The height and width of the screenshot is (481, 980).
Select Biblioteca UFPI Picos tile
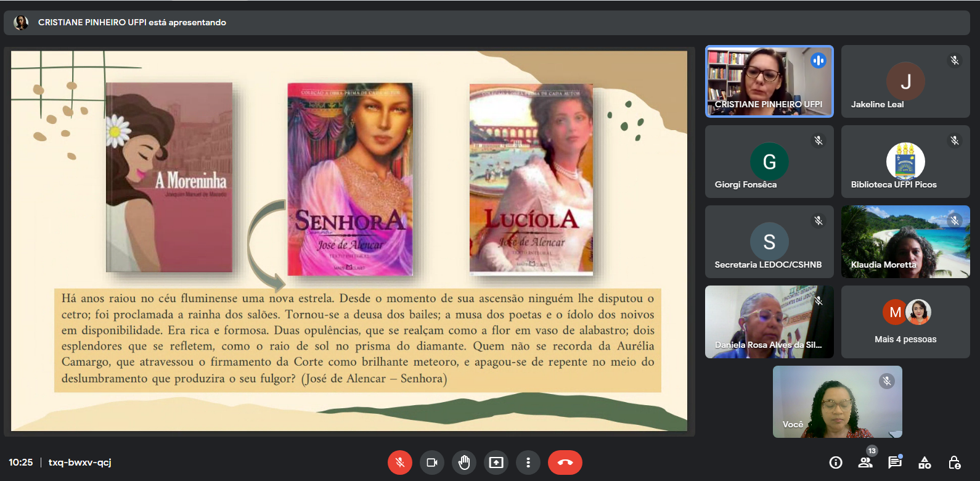pos(905,162)
